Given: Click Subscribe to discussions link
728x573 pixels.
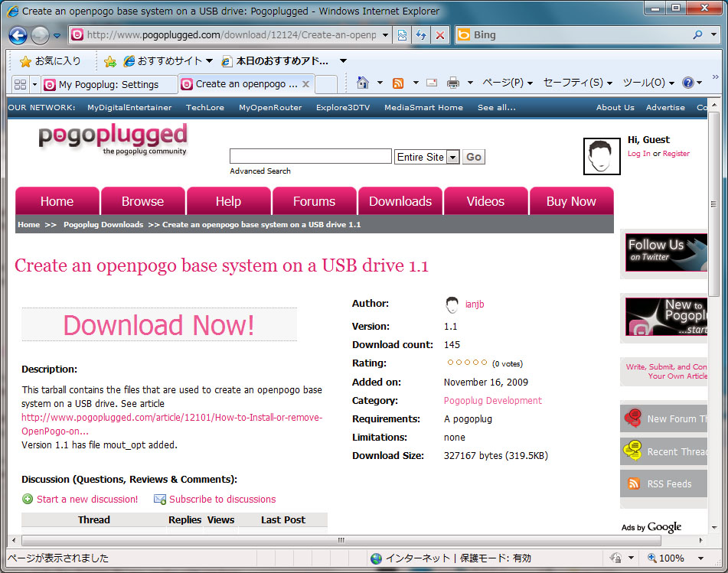Looking at the screenshot, I should 223,500.
